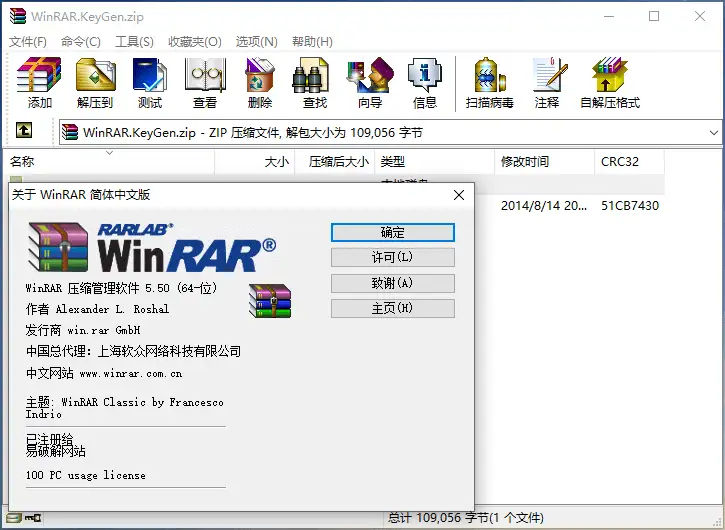Screen dimensions: 725x530
Task: Click the 注释 (Comment) toolbar icon
Action: (x=547, y=82)
